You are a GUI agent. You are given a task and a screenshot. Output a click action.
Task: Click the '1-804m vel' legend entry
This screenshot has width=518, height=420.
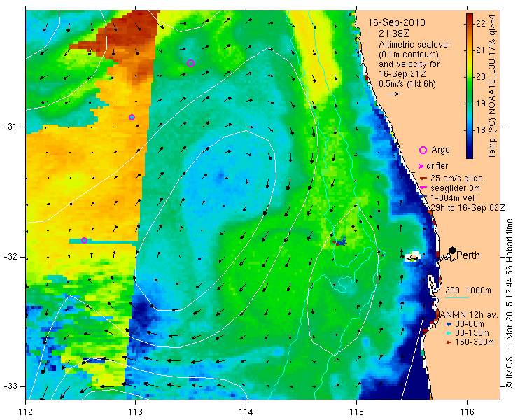point(453,197)
